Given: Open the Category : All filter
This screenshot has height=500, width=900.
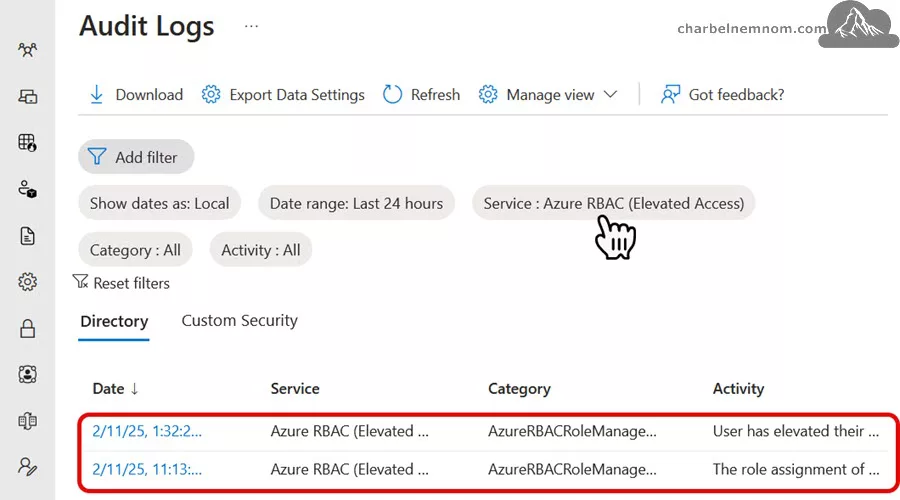Looking at the screenshot, I should [x=135, y=250].
